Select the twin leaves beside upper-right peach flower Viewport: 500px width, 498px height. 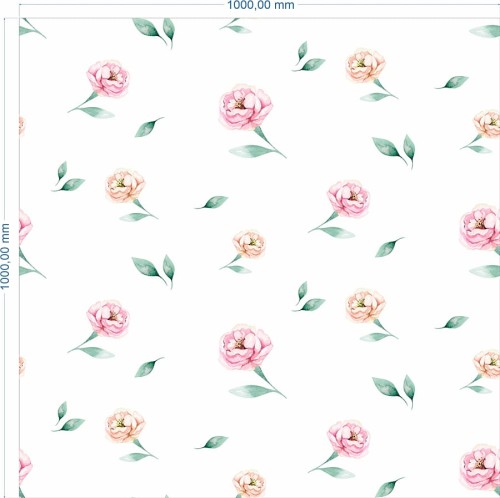(308, 57)
